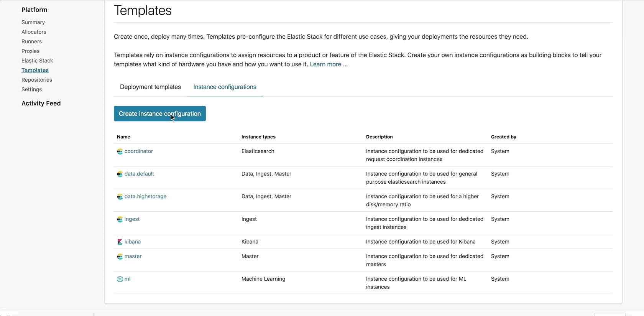Select the Instance configurations tab
Viewport: 644px width, 316px height.
(225, 87)
